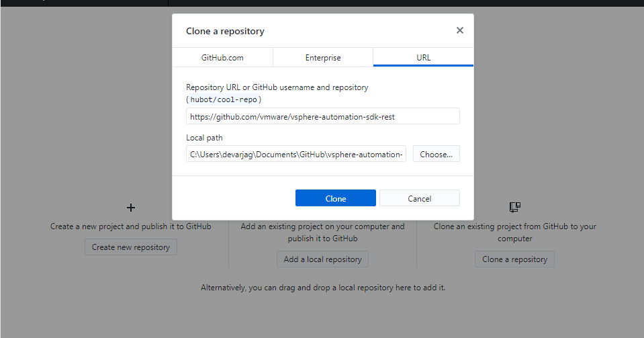
Task: Click the hubot/cool-repo example text
Action: tap(224, 99)
